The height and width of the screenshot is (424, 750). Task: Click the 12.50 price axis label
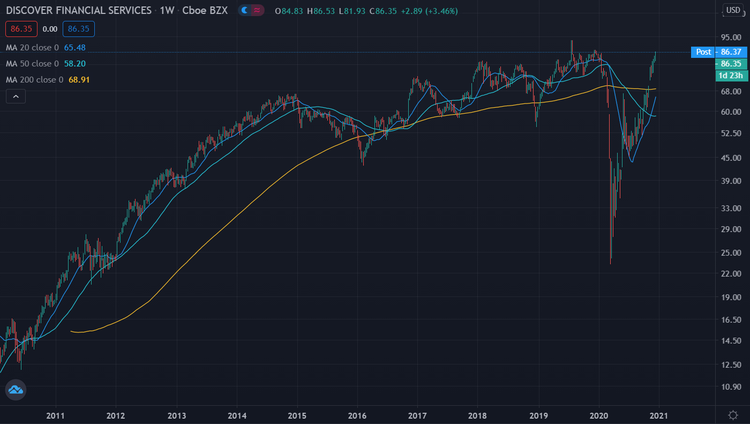point(731,365)
